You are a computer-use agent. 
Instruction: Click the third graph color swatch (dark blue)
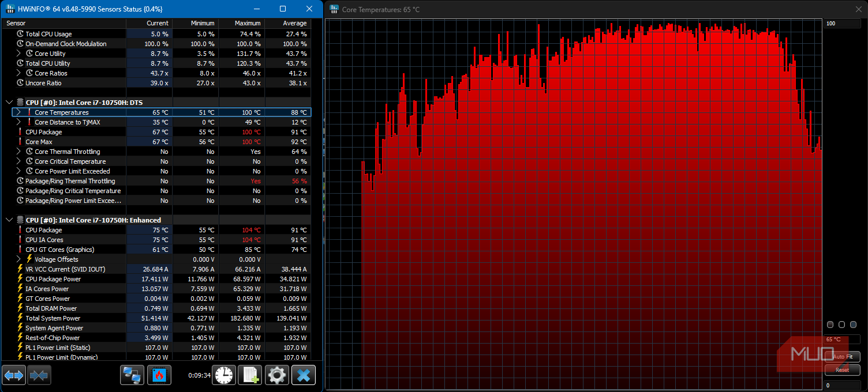pyautogui.click(x=854, y=325)
